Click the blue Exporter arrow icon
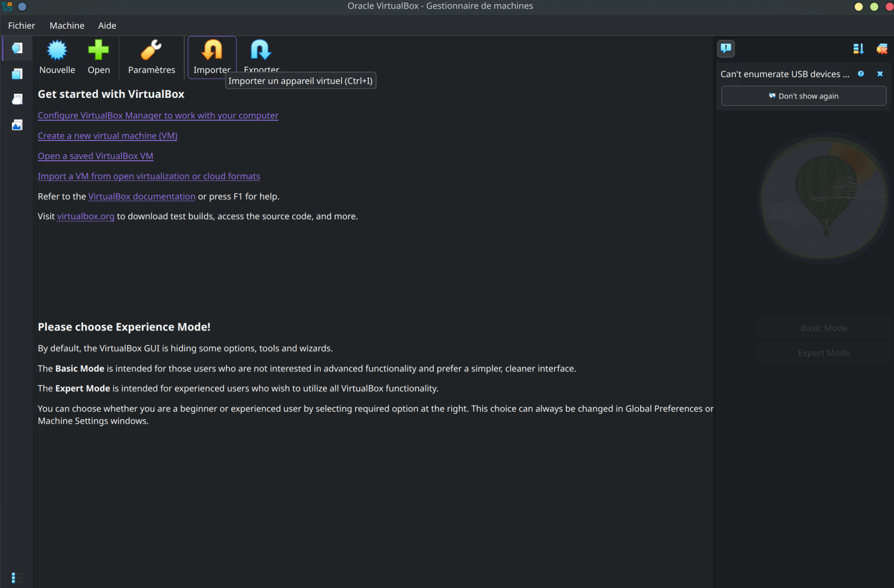The height and width of the screenshot is (588, 894). tap(261, 50)
